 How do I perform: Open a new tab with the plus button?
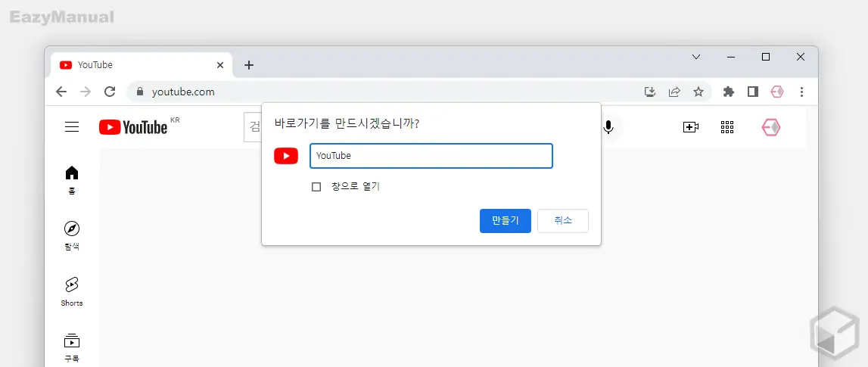249,65
